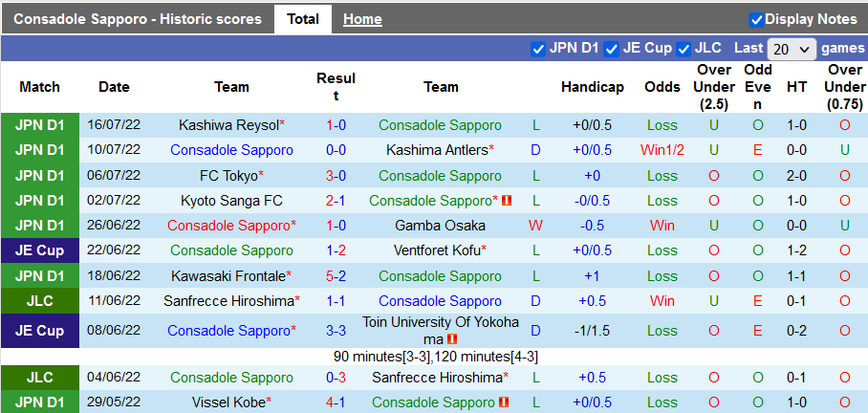Click the 3-0 result versus FC Tokyo
The width and height of the screenshot is (868, 413).
point(336,176)
